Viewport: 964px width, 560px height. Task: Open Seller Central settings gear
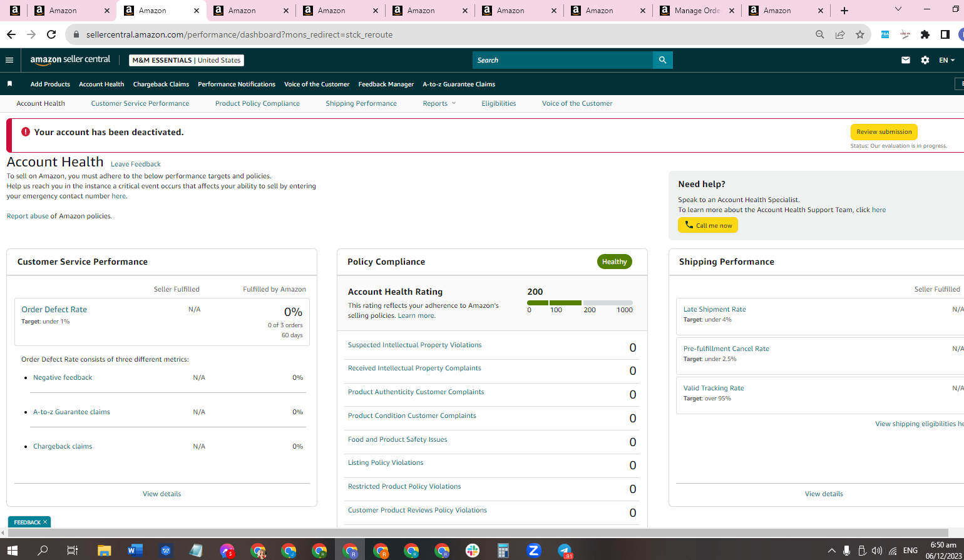pyautogui.click(x=925, y=60)
